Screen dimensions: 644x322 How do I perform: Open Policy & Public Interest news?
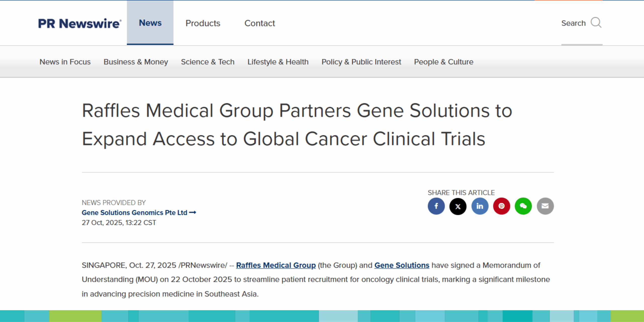tap(361, 62)
